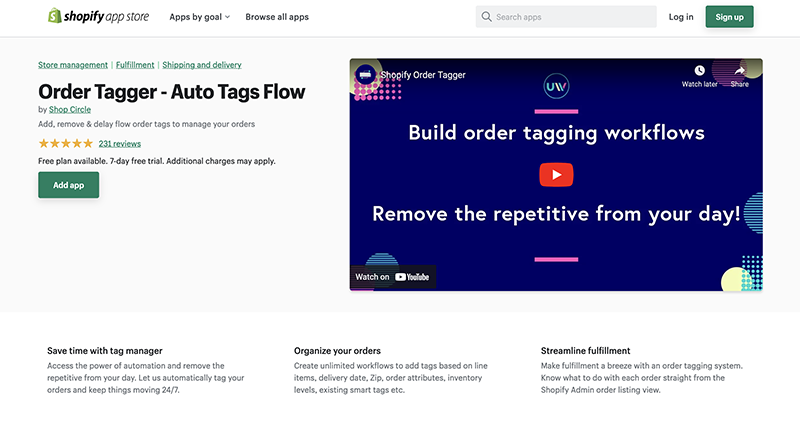Open the Shop Circle developer link
The image size is (800, 434).
(x=69, y=109)
